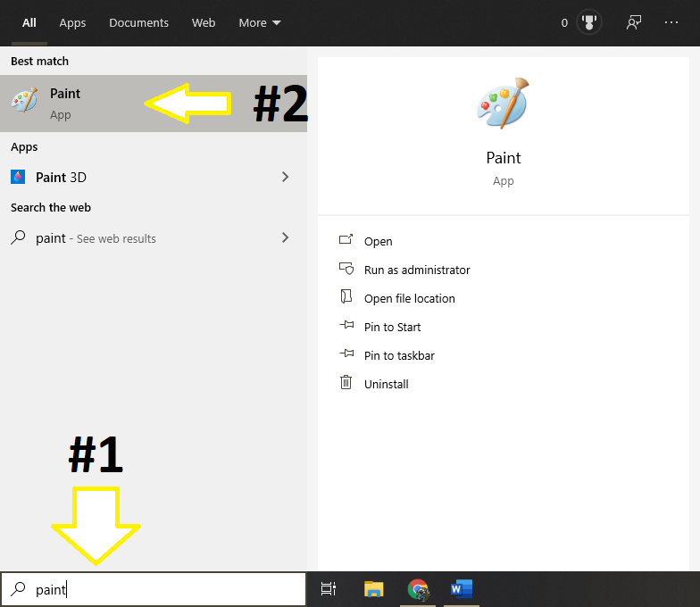Click the Paint palette icon in best match
The width and height of the screenshot is (700, 607).
click(24, 100)
